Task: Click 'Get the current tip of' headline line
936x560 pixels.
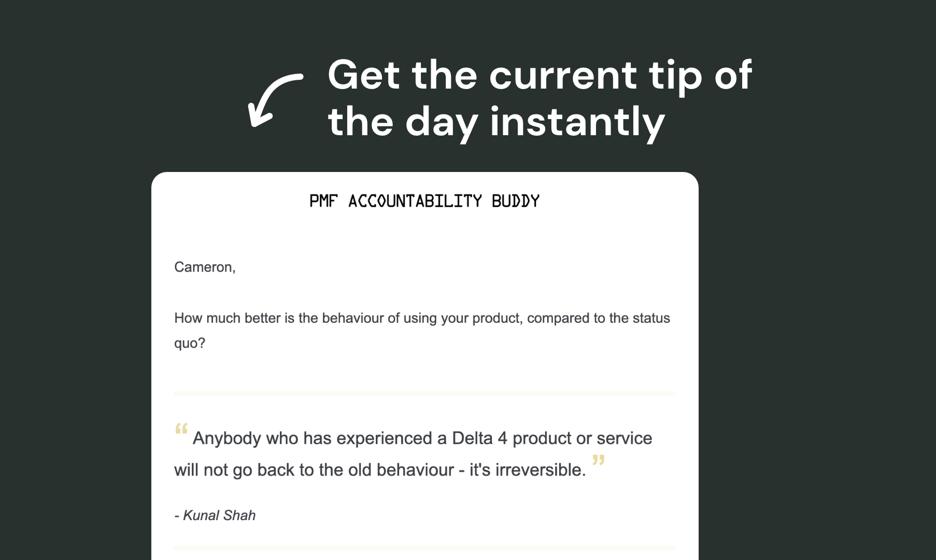Action: pyautogui.click(x=539, y=76)
